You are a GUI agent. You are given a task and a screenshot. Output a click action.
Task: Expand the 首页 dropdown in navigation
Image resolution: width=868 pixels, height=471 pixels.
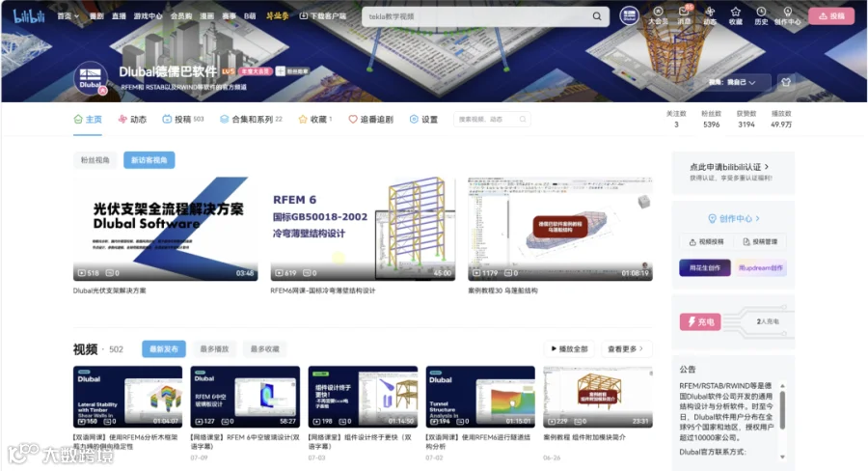click(x=68, y=16)
